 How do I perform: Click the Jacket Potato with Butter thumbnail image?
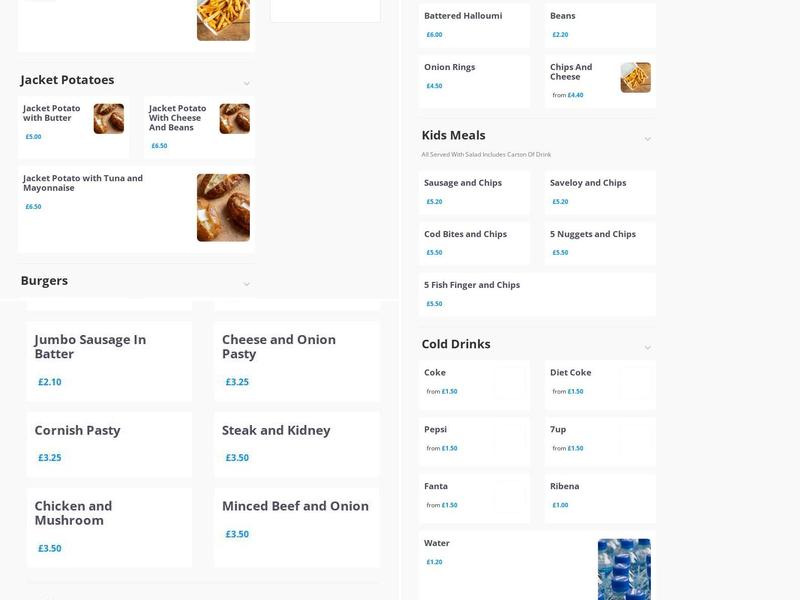coord(110,117)
